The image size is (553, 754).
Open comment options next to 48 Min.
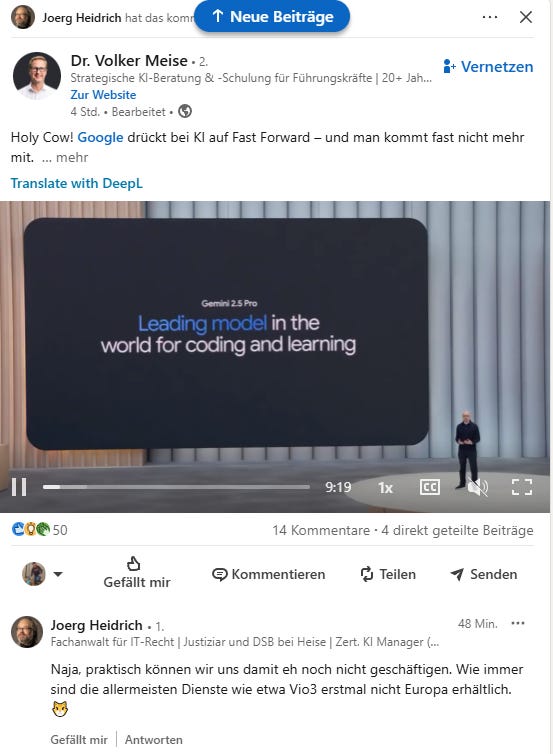[x=518, y=623]
